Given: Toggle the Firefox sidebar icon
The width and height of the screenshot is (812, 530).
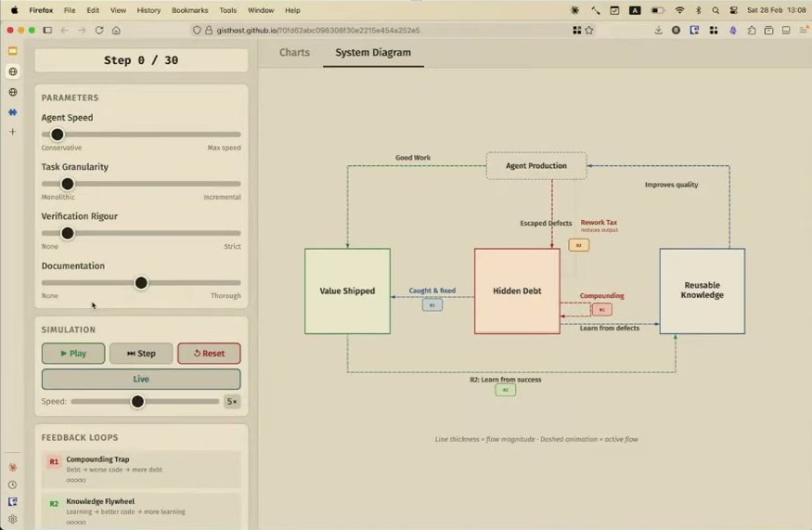Looking at the screenshot, I should coord(47,30).
